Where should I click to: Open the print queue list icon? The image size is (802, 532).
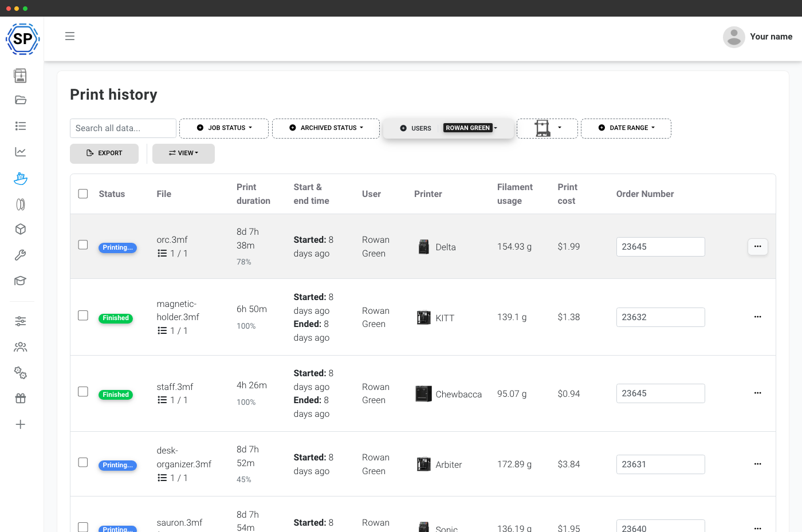[21, 126]
